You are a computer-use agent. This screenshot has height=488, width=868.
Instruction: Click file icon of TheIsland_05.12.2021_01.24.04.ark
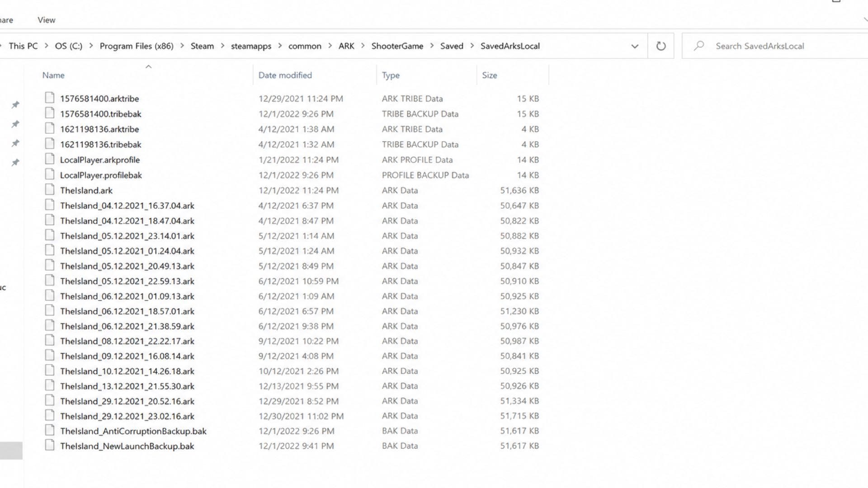click(50, 250)
